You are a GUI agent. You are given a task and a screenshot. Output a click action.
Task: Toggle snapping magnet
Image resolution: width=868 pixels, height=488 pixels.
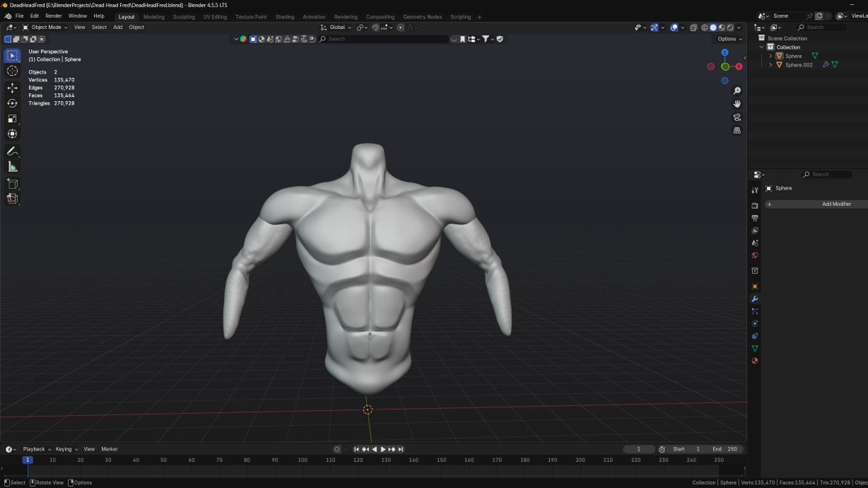375,27
